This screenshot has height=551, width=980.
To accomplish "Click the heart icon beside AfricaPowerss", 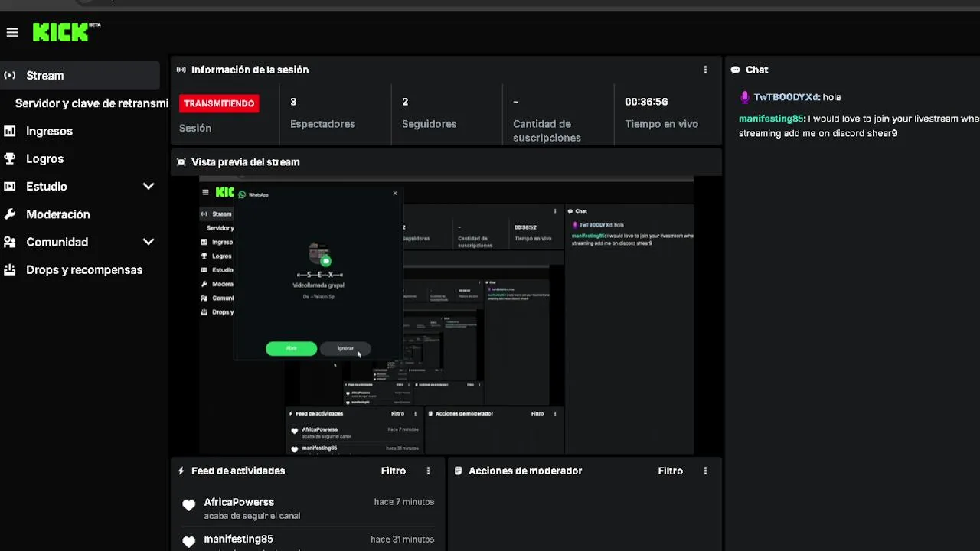I will 189,505.
